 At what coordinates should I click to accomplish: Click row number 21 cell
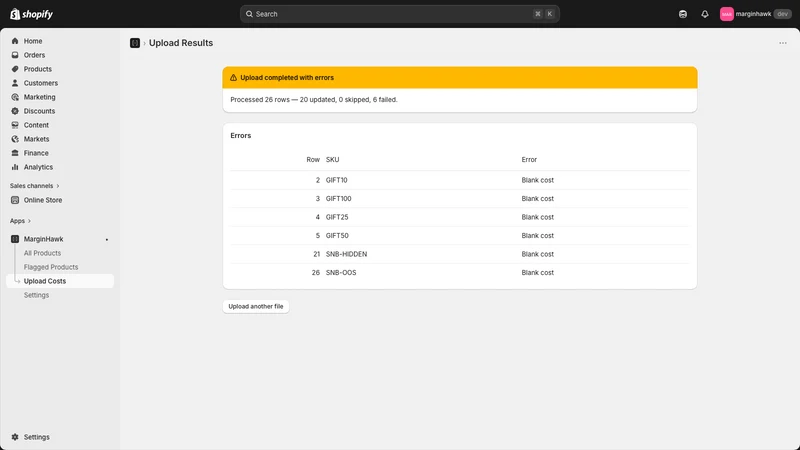click(x=316, y=254)
